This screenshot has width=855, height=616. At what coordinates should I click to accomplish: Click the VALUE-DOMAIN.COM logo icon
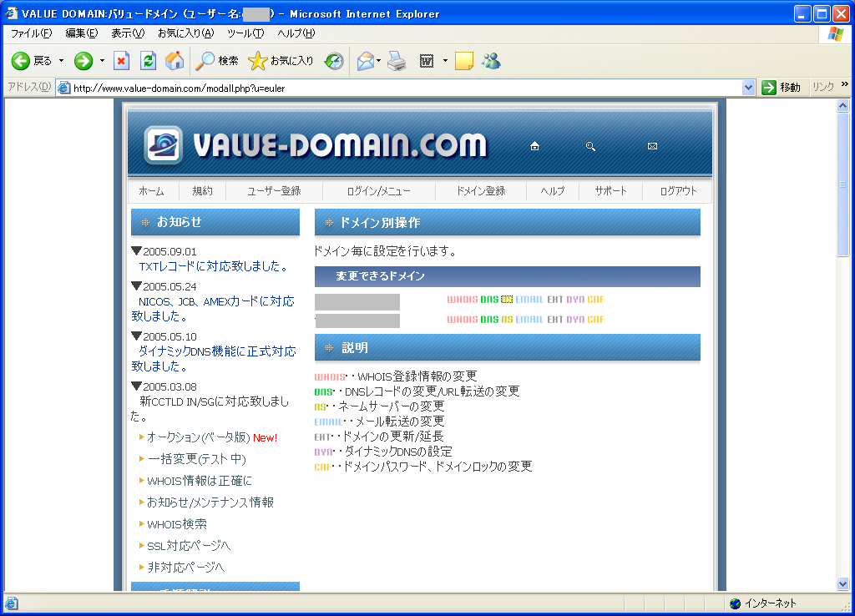pyautogui.click(x=163, y=145)
